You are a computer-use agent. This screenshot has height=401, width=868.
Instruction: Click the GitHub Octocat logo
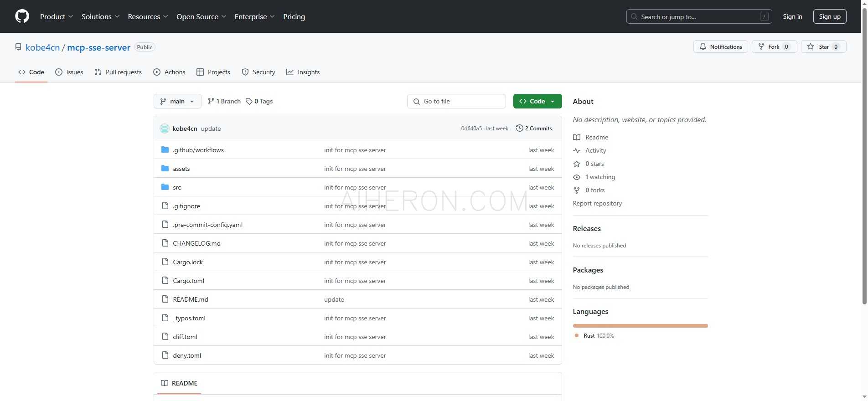click(x=22, y=16)
